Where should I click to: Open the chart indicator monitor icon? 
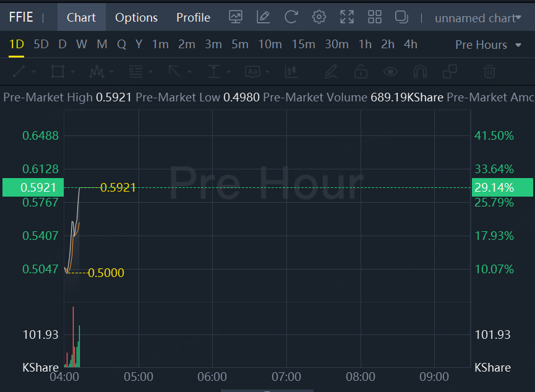click(x=236, y=17)
